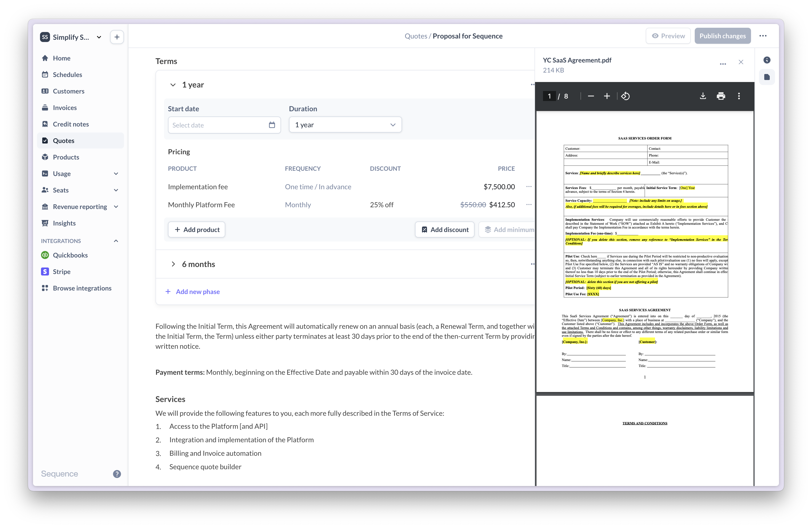Viewport: 812px width, 528px height.
Task: Open the top-right more options menu
Action: point(763,36)
